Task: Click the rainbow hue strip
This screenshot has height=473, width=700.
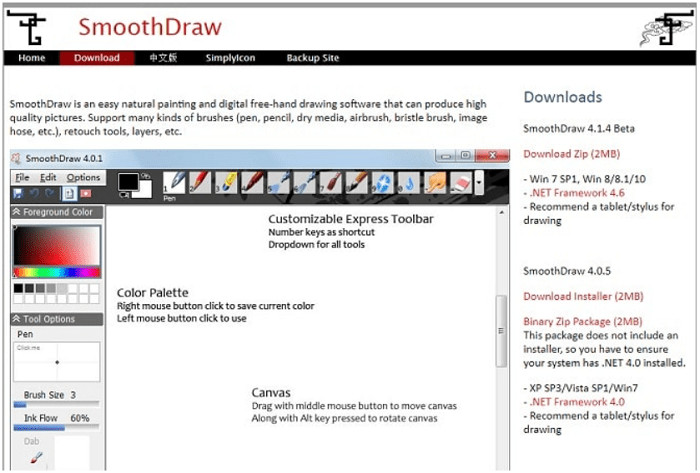Action: click(57, 272)
